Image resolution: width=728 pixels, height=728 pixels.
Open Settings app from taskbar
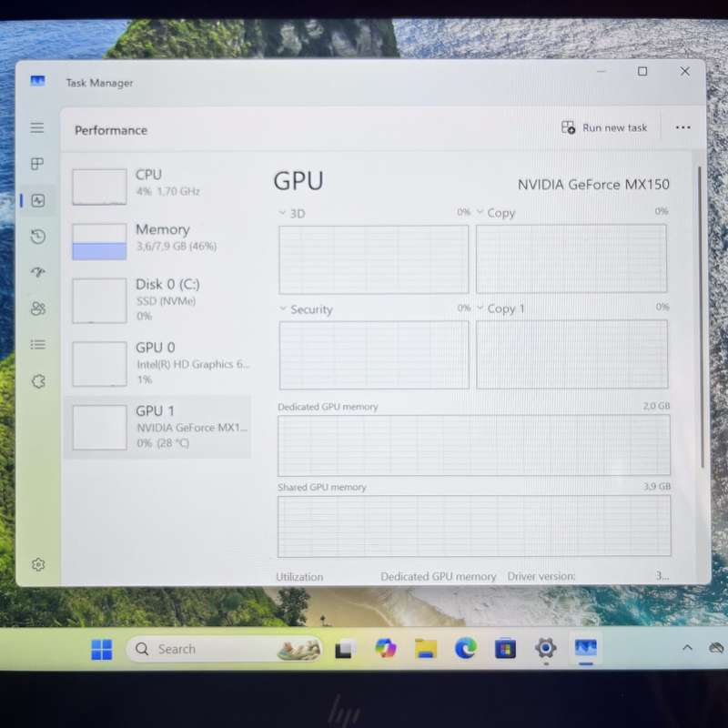coord(545,648)
